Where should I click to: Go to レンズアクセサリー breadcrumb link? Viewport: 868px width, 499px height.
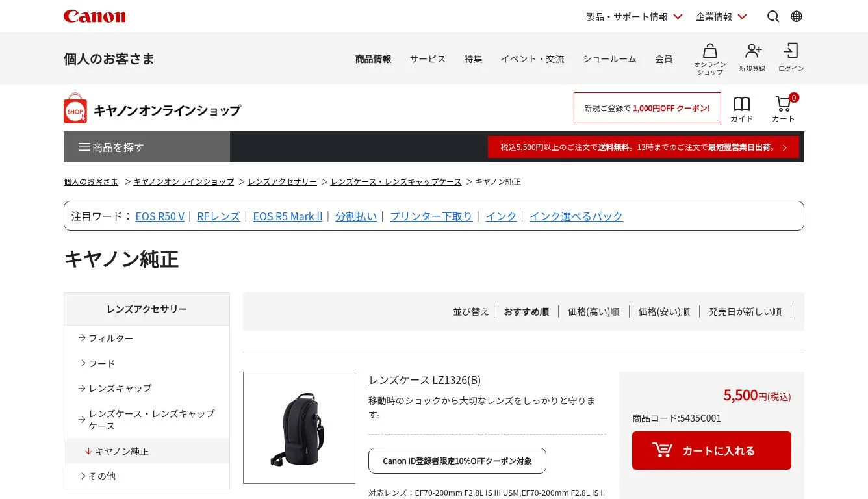coord(283,181)
